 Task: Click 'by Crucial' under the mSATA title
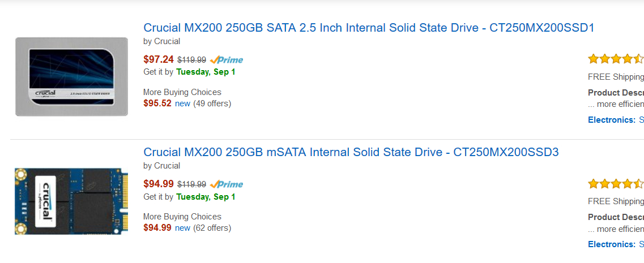[x=162, y=166]
